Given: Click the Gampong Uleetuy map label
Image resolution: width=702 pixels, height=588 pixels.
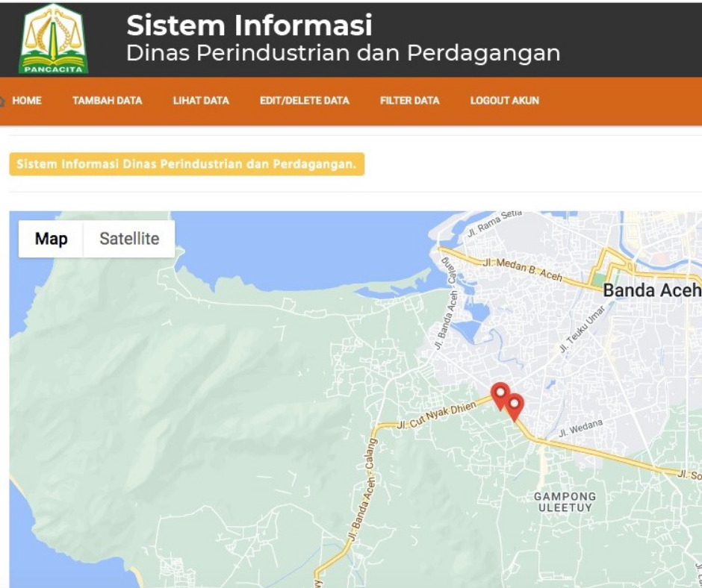Looking at the screenshot, I should tap(565, 501).
